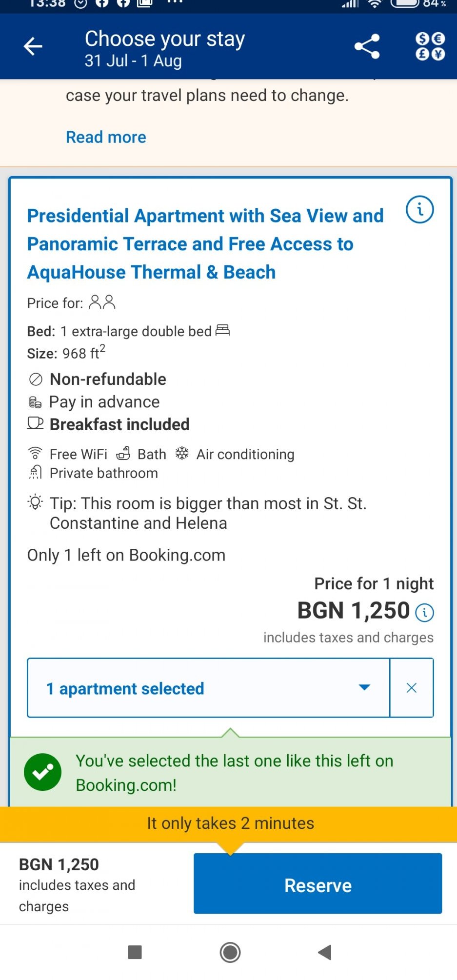Tap the Breakfast included label
457x980 pixels.
pyautogui.click(x=119, y=424)
